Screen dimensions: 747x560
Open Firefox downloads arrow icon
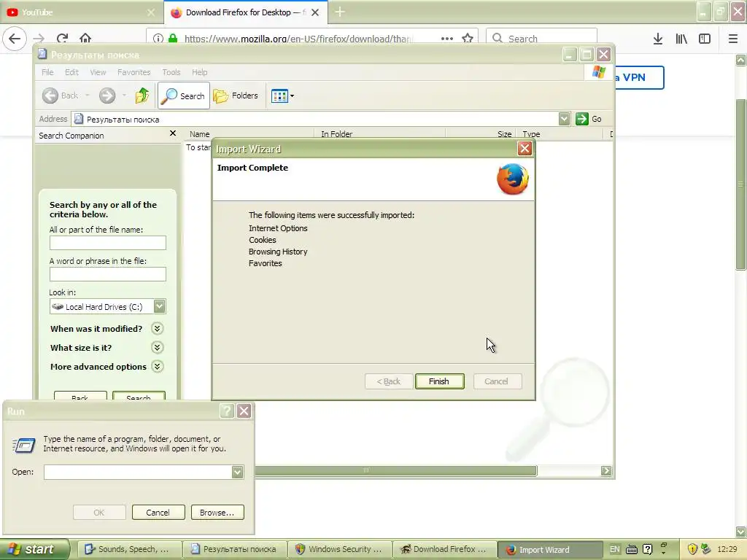tap(658, 39)
